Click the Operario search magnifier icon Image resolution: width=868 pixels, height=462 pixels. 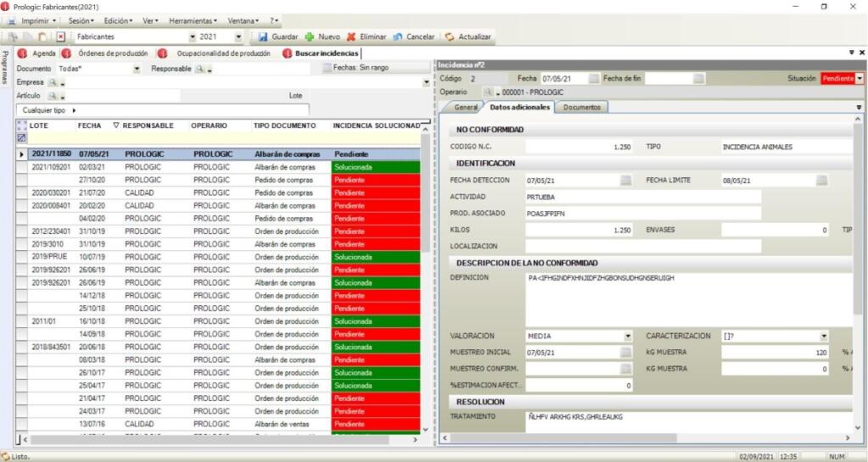click(488, 92)
